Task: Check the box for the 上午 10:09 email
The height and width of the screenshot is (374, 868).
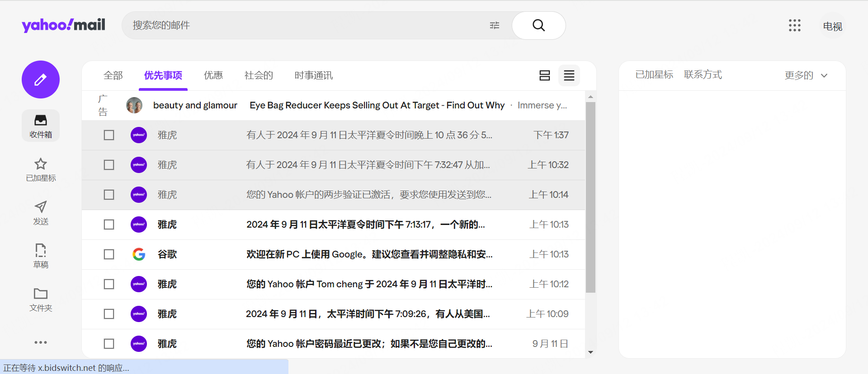Action: 109,314
